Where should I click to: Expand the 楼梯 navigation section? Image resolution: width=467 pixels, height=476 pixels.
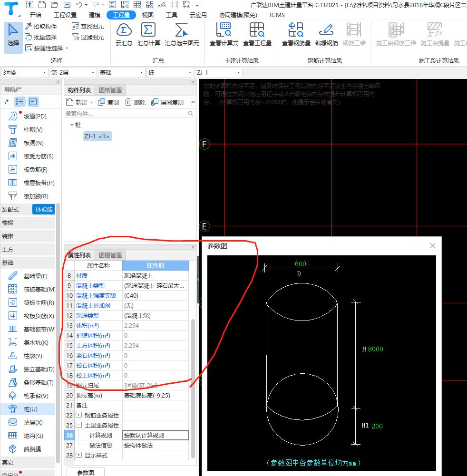(x=28, y=223)
